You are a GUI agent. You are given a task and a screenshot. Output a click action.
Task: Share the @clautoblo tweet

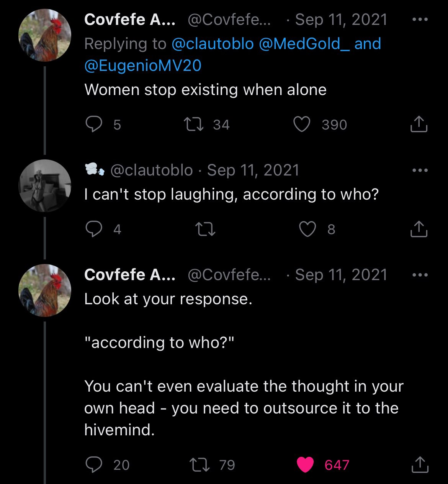tap(419, 229)
